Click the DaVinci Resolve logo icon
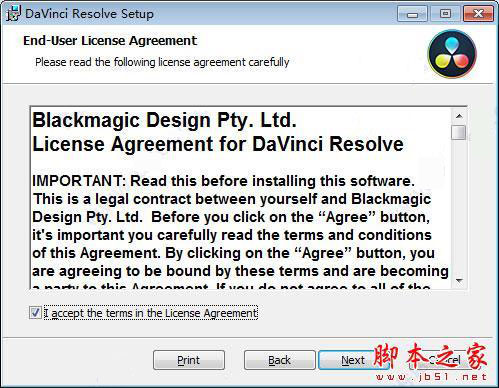Viewport: 499px width, 388px height. (452, 54)
